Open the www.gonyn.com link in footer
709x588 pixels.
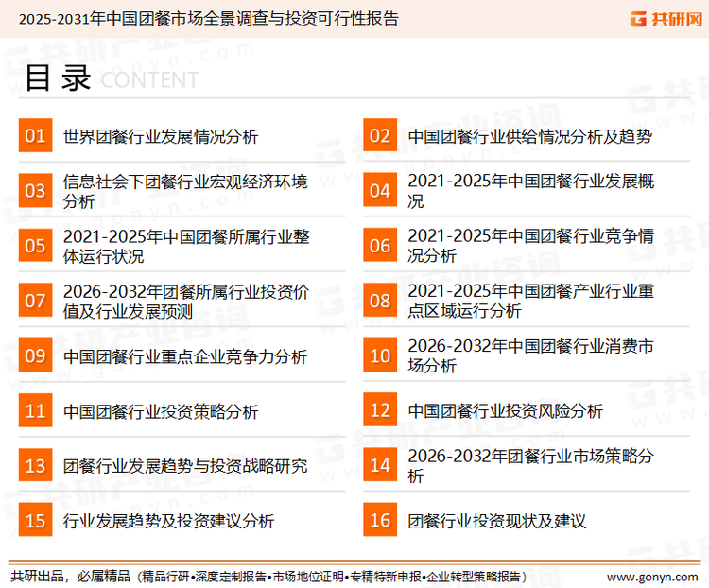click(x=652, y=578)
